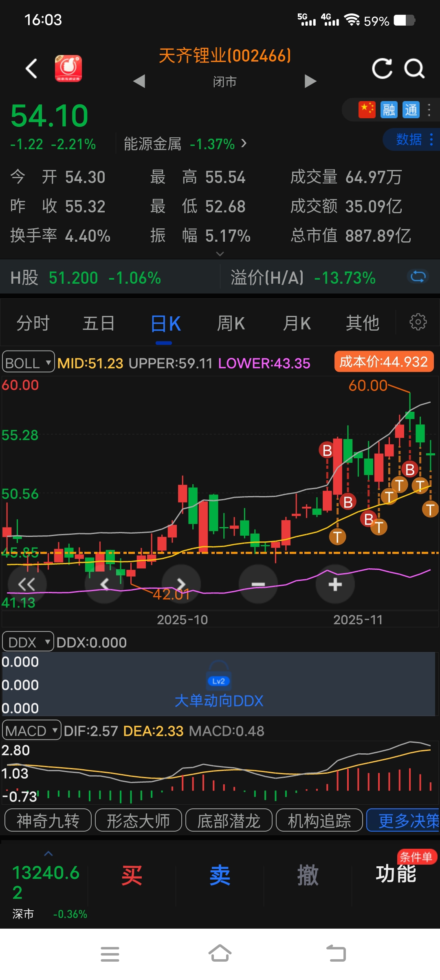Expand more quote details chevron
440x980 pixels.
tap(220, 254)
